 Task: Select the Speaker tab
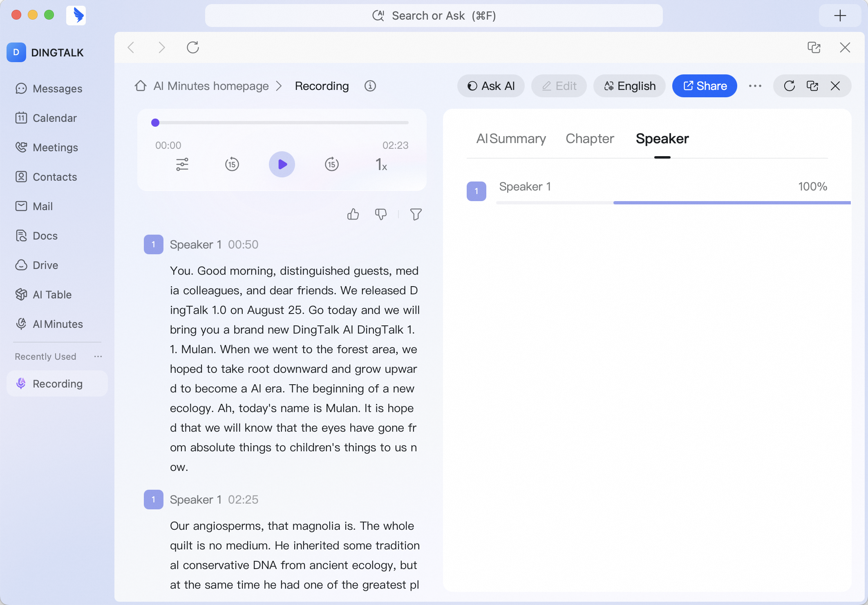(x=662, y=139)
